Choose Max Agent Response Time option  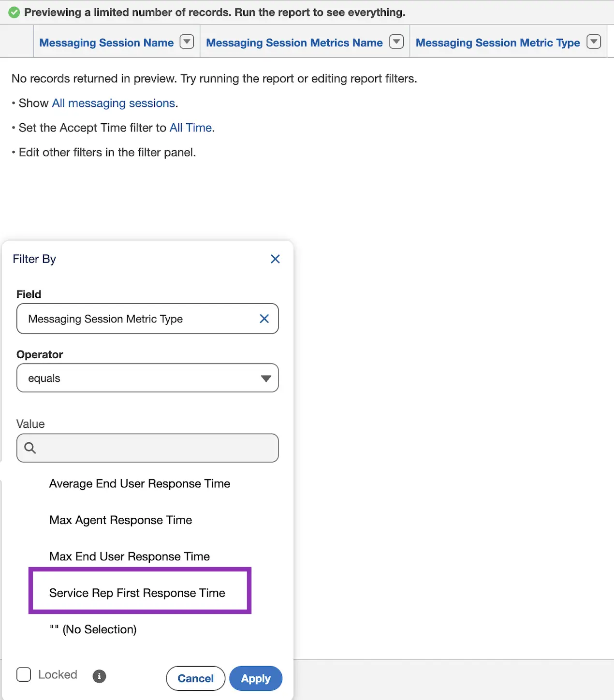(x=120, y=520)
